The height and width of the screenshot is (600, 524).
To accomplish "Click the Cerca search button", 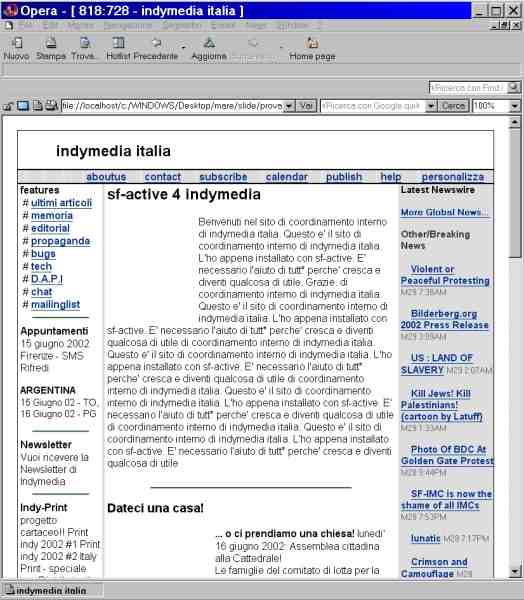I will (453, 106).
